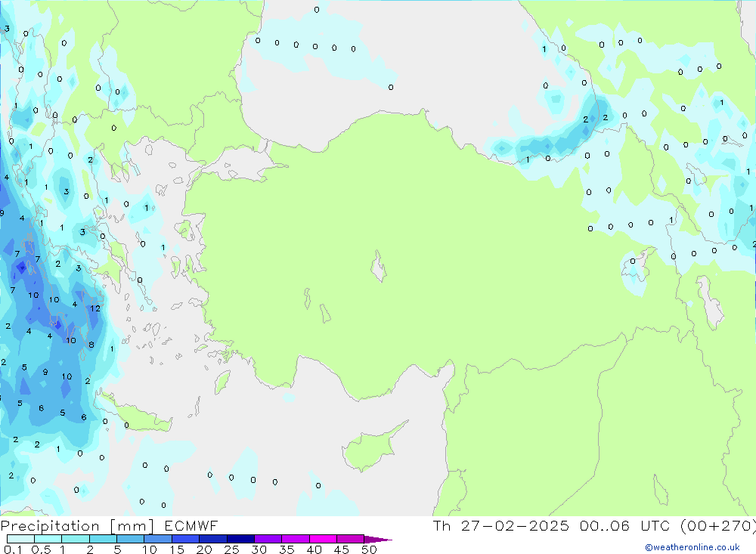Select the 2–5 mm legend color box
This screenshot has width=756, height=554.
coord(103,539)
